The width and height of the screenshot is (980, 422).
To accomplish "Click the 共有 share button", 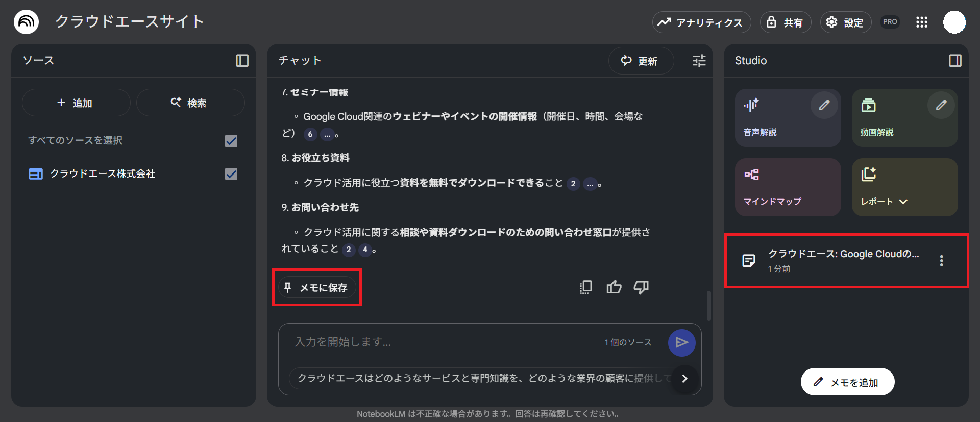I will tap(786, 22).
